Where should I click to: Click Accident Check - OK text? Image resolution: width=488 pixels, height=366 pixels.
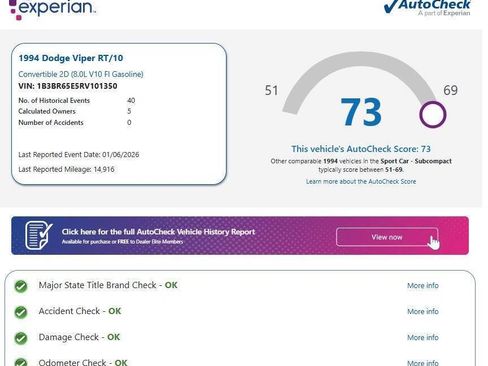click(80, 311)
